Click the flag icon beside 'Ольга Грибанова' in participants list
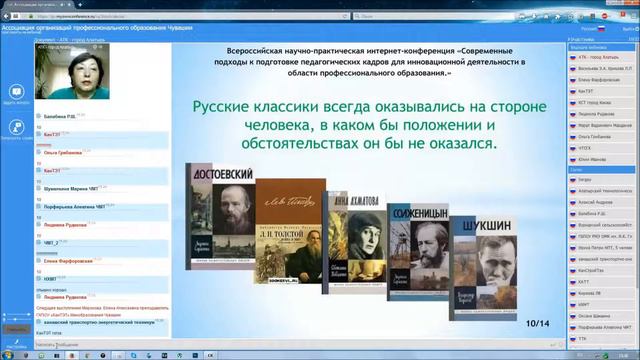Image resolution: width=640 pixels, height=360 pixels. (x=573, y=137)
